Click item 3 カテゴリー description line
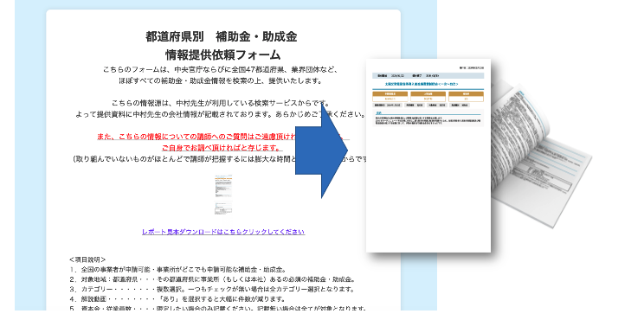 (x=211, y=290)
